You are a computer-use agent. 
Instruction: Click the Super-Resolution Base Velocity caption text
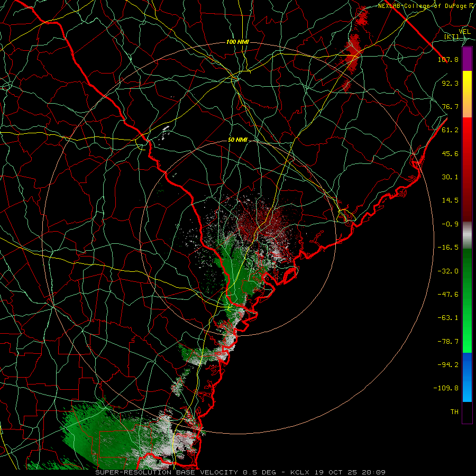pyautogui.click(x=241, y=472)
